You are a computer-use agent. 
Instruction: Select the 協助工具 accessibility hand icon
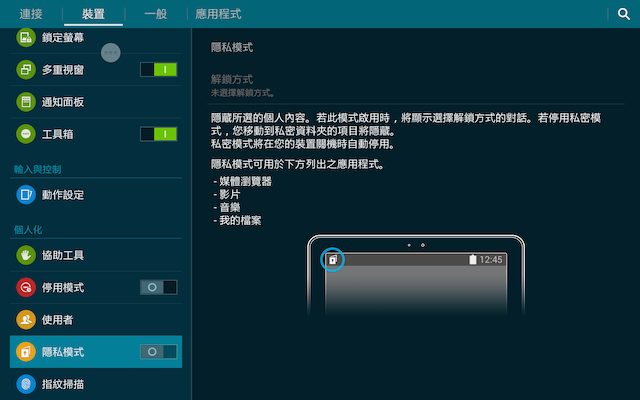pyautogui.click(x=26, y=255)
